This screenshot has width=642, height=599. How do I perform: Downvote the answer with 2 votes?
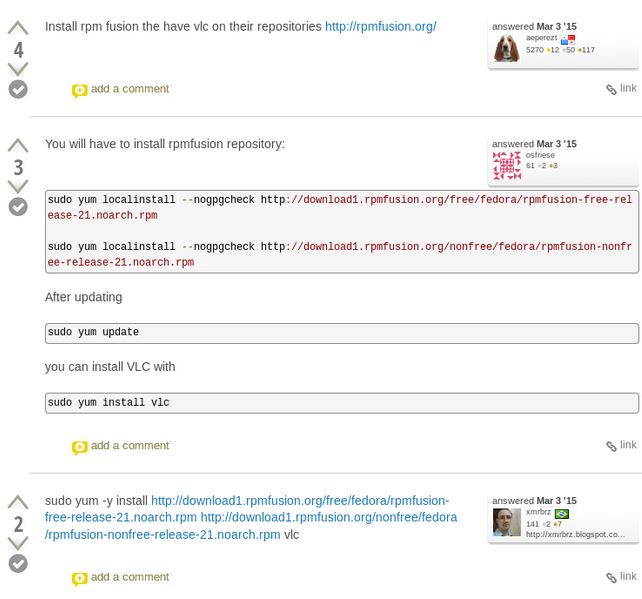18,543
